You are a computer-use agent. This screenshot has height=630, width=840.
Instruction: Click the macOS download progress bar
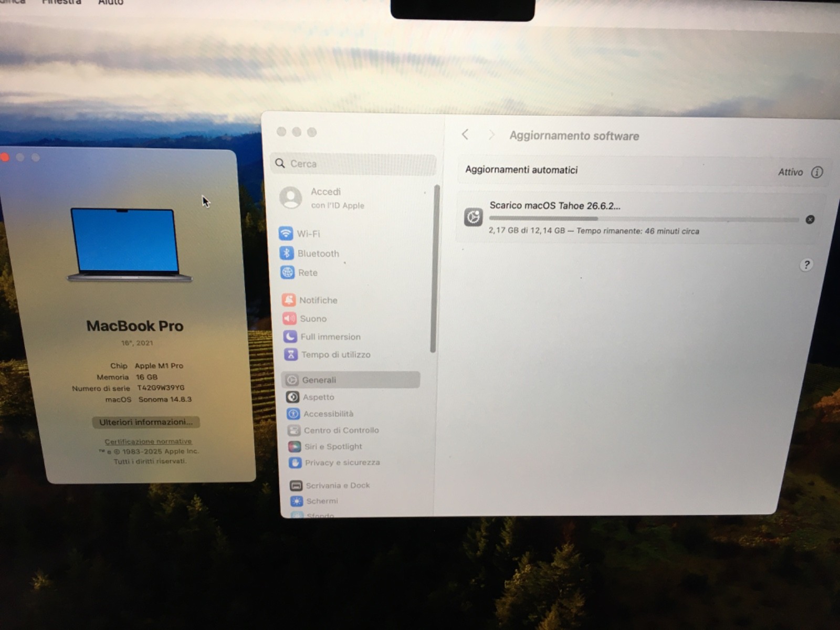click(x=644, y=219)
